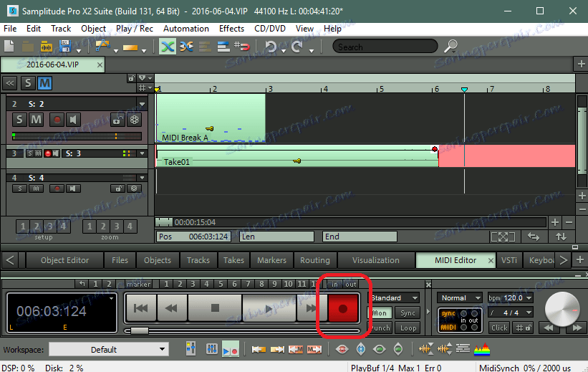Click the zoom-all fit brackets icon
Viewport: 588px width, 372px height.
503,237
